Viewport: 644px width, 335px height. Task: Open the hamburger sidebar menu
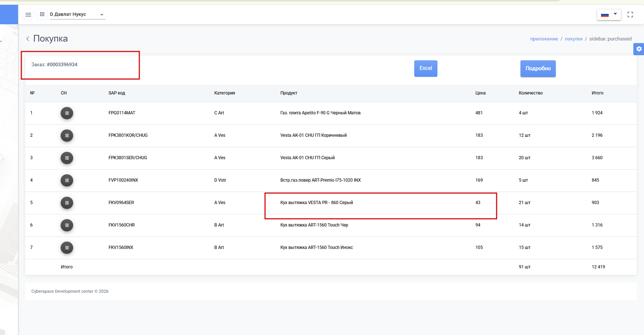click(28, 15)
